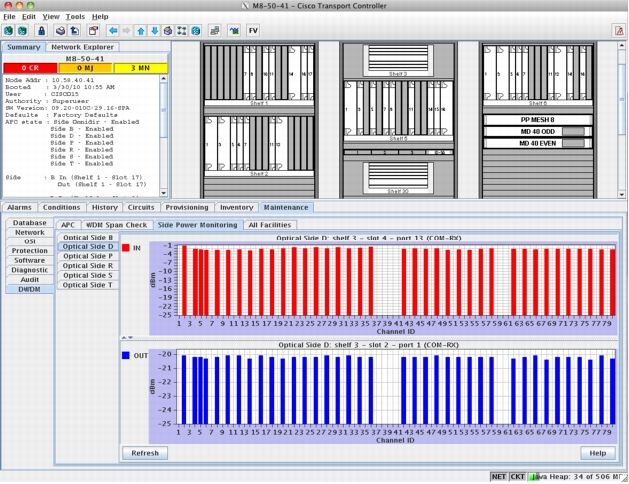Click the alert icon at toolbar right
The width and height of the screenshot is (629, 484).
619,30
